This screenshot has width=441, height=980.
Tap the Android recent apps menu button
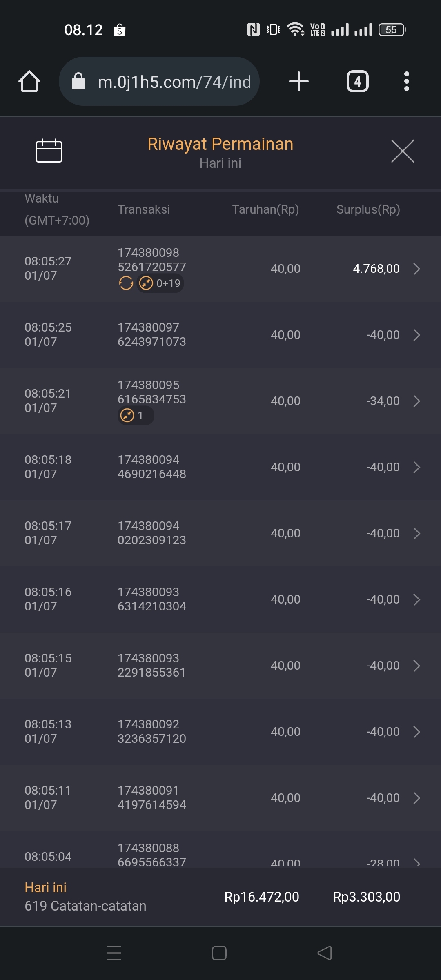(x=114, y=953)
